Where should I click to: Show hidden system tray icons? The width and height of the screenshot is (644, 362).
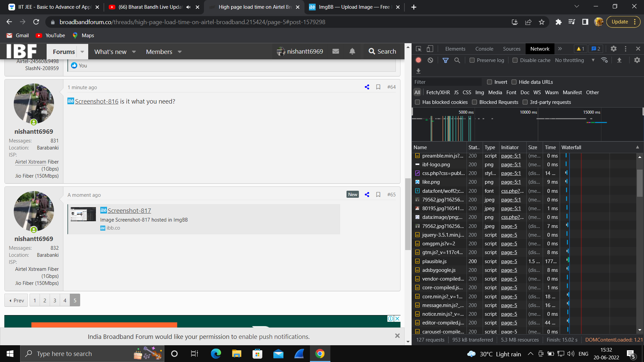coord(530,354)
